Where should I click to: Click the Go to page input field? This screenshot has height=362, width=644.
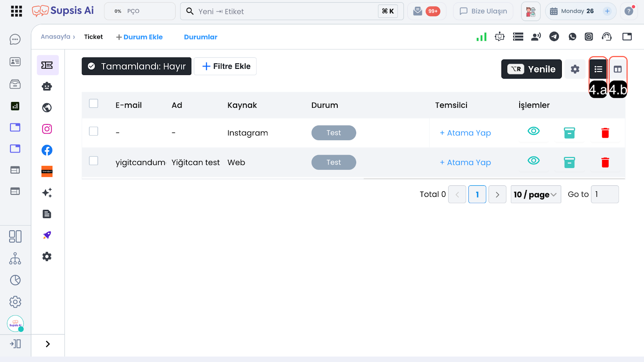604,194
